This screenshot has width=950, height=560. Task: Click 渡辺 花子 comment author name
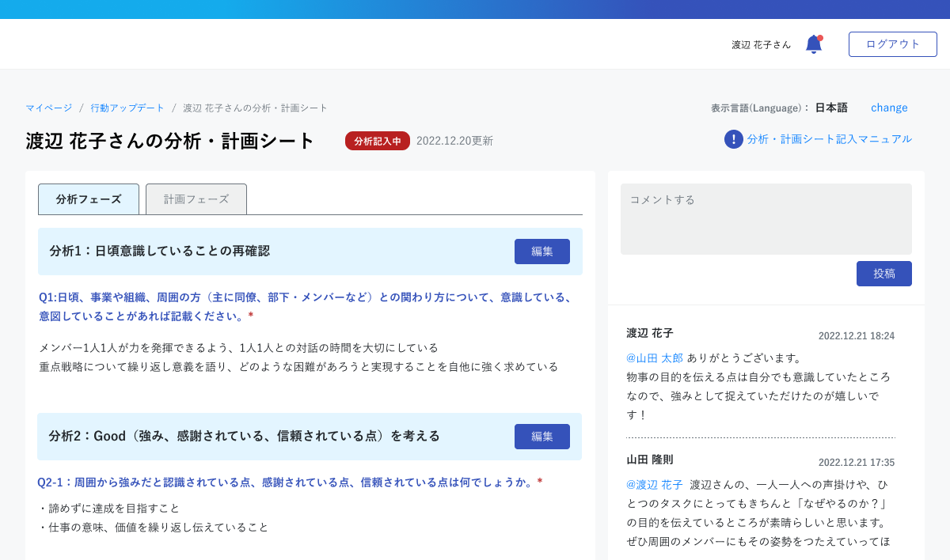650,333
